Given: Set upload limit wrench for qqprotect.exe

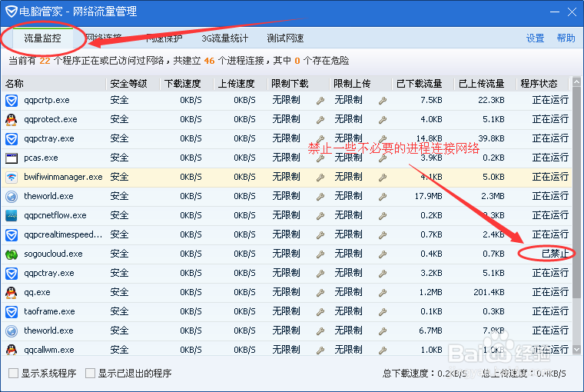Looking at the screenshot, I should 383,120.
